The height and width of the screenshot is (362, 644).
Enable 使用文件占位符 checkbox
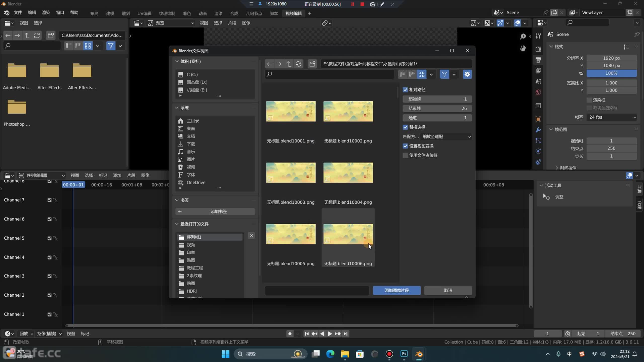(x=405, y=155)
